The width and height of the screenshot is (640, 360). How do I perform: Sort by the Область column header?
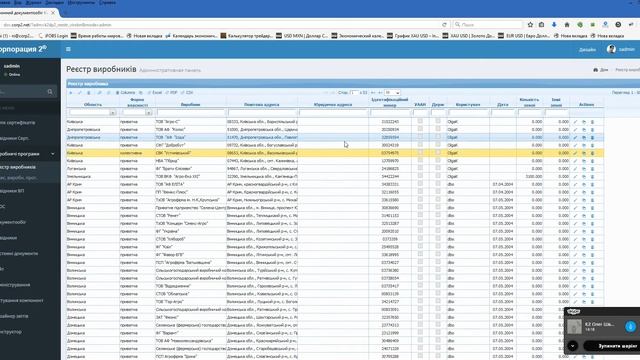(93, 104)
